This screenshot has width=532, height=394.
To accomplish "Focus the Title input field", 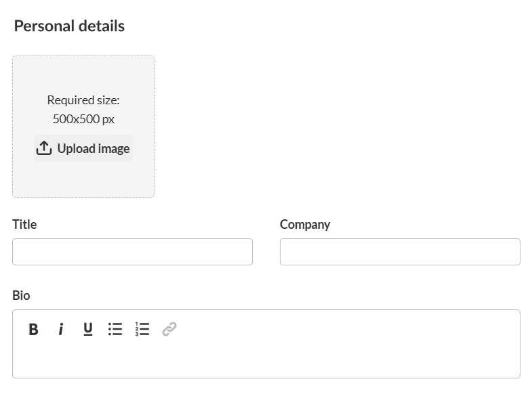I will (x=132, y=252).
